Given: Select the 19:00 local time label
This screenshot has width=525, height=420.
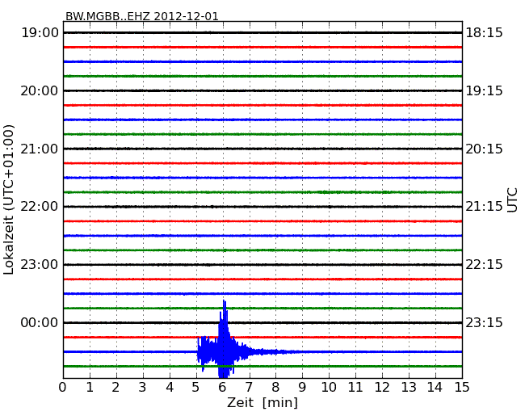Looking at the screenshot, I should 40,33.
